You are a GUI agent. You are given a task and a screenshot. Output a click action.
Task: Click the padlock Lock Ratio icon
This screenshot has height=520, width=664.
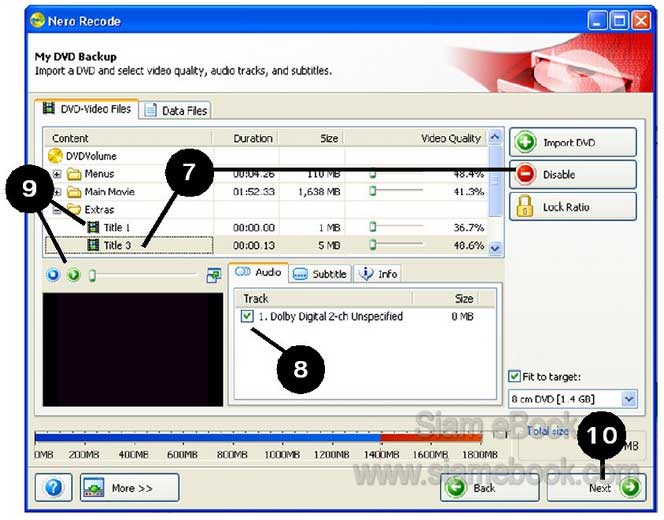(525, 206)
